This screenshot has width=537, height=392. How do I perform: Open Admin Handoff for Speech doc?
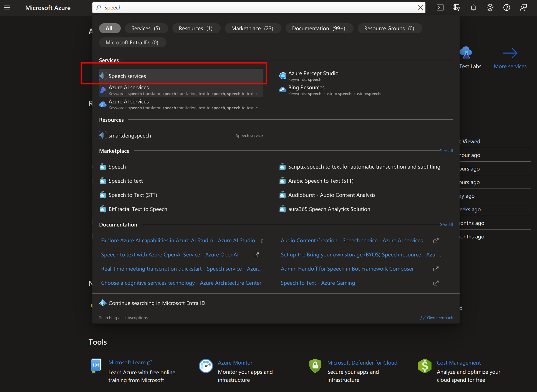click(347, 269)
